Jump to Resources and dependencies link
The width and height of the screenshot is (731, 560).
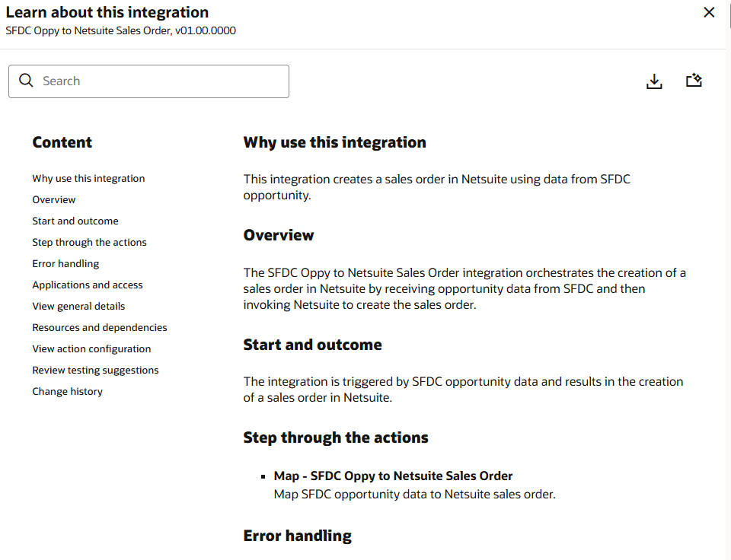(100, 327)
